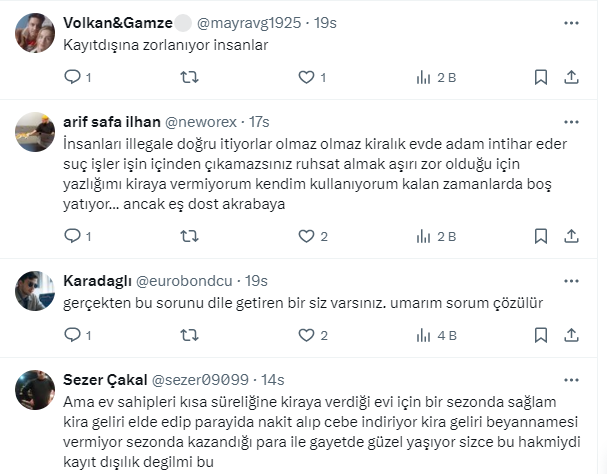Screen dimensions: 607x474
Task: Expand the menu on Sezer Çakal's tweet
Action: 571,379
